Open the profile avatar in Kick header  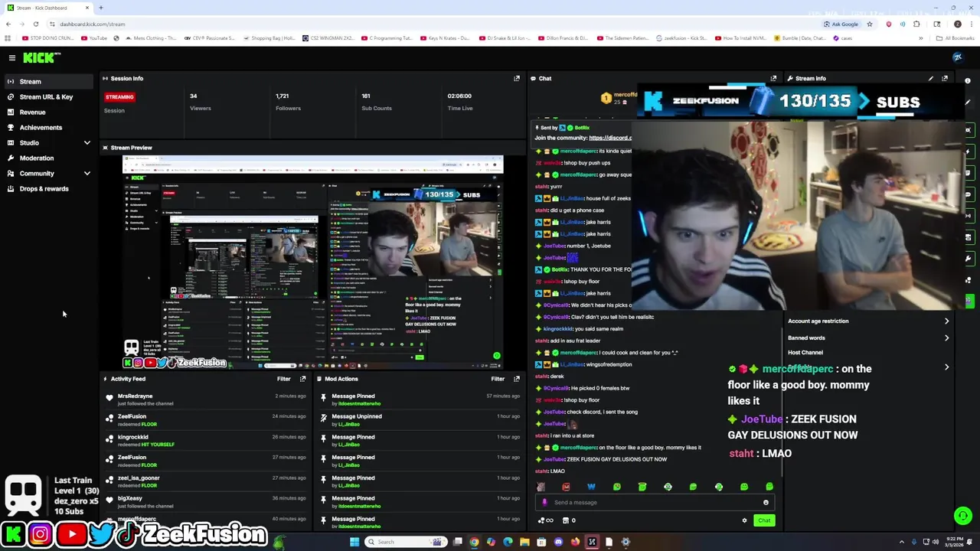pos(957,57)
